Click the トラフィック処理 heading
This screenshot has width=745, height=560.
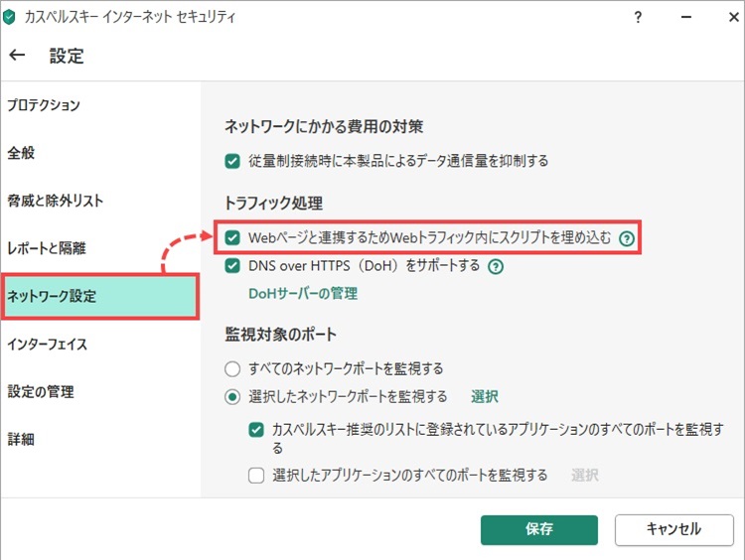coord(274,204)
